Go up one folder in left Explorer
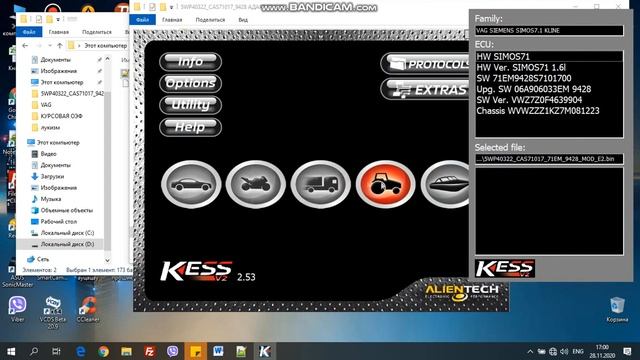The image size is (640, 360). (x=60, y=46)
